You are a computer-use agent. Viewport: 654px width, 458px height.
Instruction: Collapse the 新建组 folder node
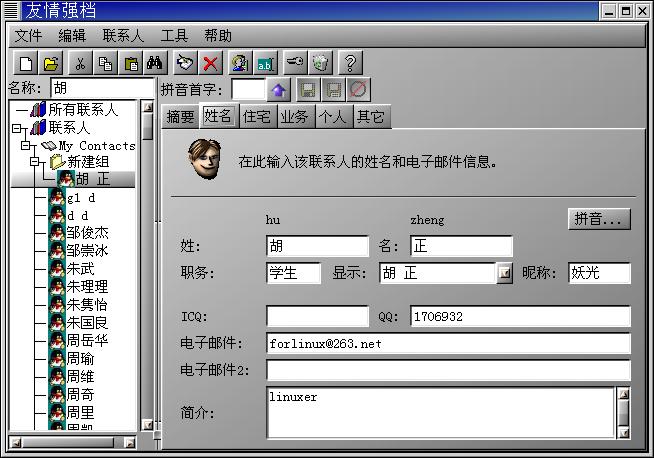34,162
